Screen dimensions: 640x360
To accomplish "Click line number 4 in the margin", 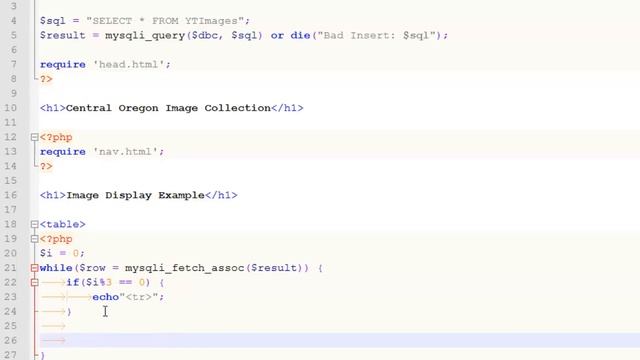I will [x=13, y=21].
